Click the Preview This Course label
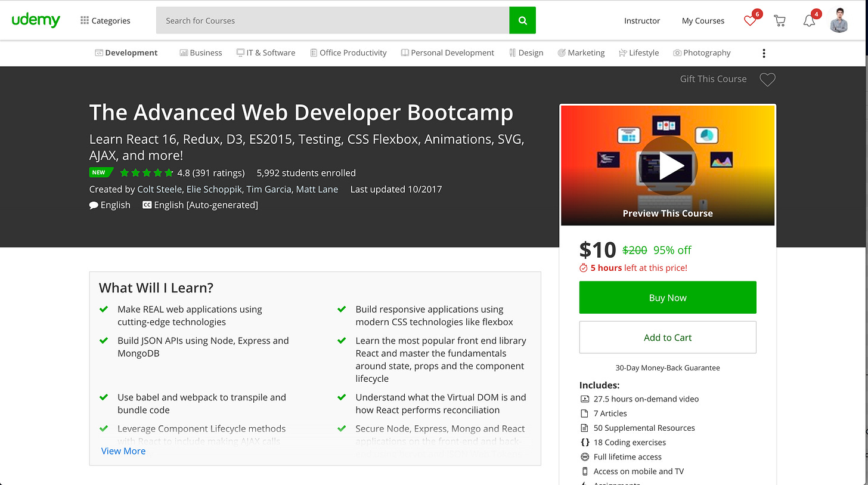Viewport: 868px width, 485px height. pyautogui.click(x=668, y=213)
